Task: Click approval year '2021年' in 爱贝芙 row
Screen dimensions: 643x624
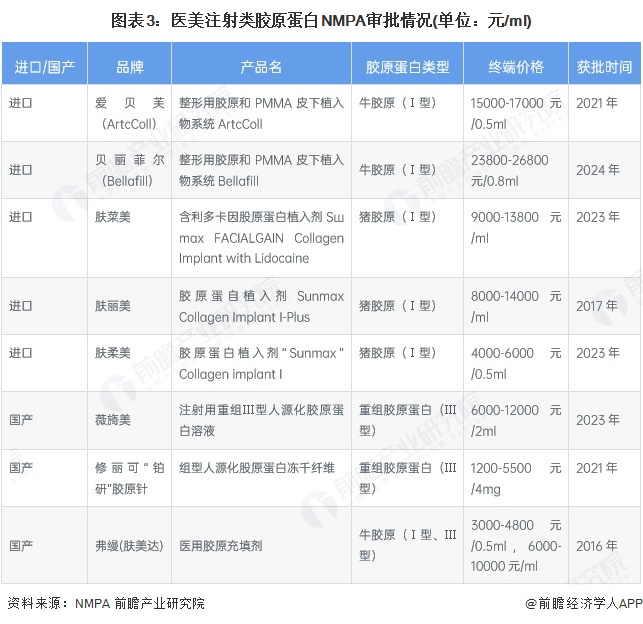Action: point(597,103)
